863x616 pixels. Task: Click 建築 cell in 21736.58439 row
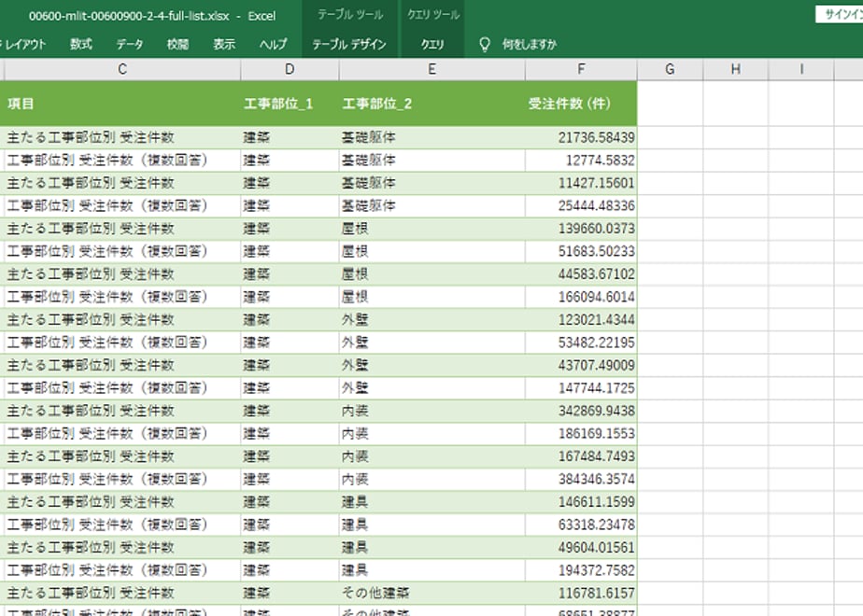tap(290, 137)
